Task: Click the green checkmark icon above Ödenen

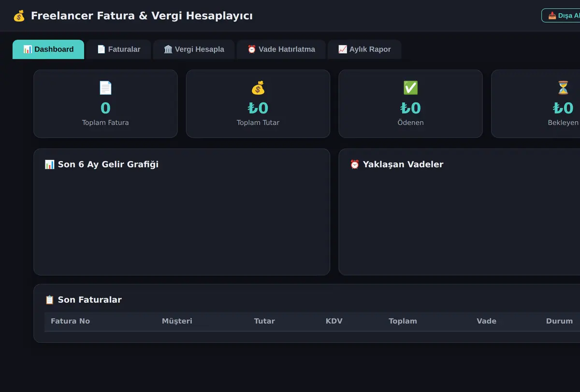Action: pos(411,88)
